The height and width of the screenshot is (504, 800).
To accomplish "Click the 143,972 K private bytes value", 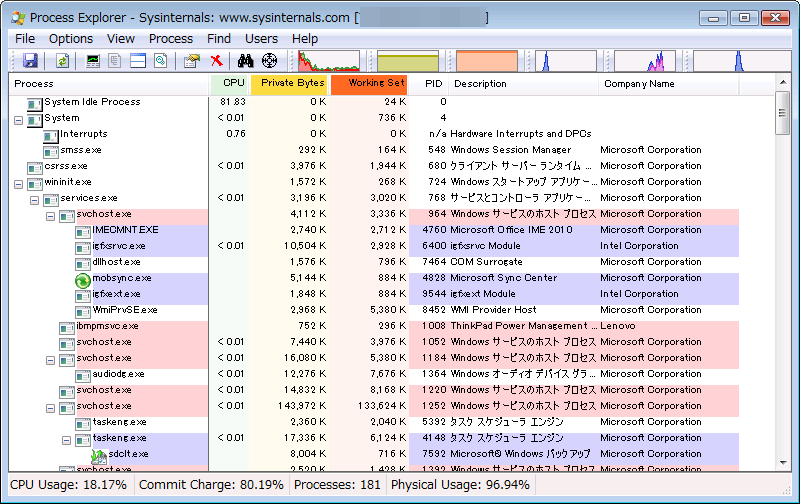I will coord(302,406).
